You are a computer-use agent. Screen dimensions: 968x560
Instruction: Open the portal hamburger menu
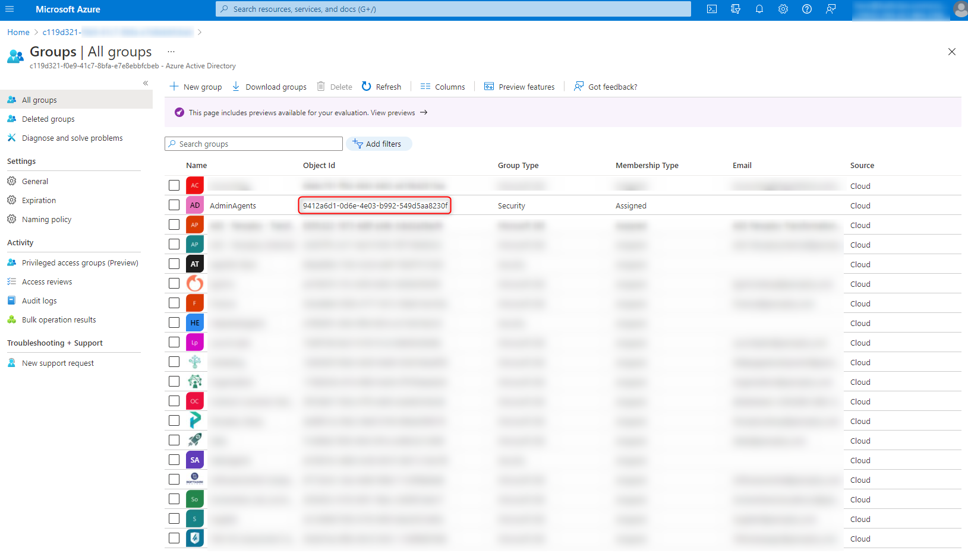coord(10,9)
